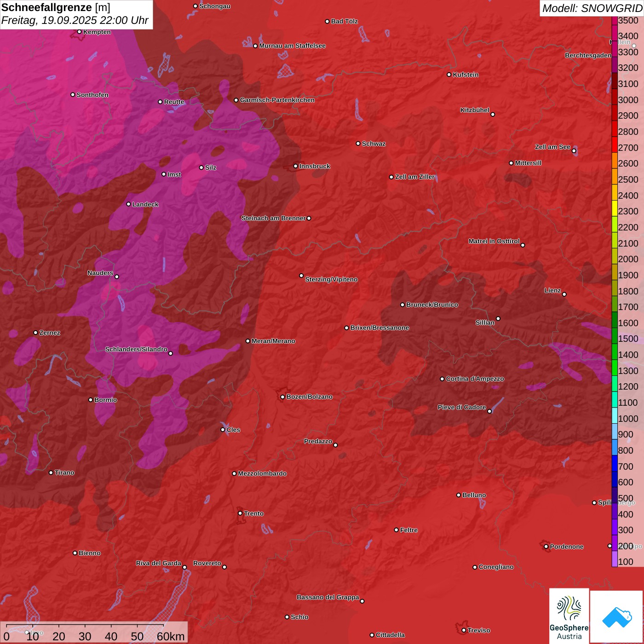This screenshot has height=644, width=644.
Task: Click the Zell am See marker dot
Action: (x=574, y=151)
